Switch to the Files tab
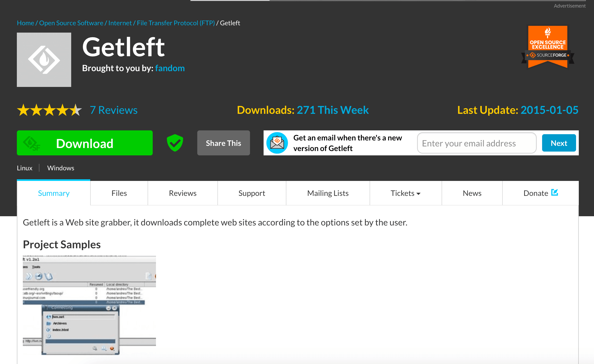Viewport: 594px width, 364px height. [119, 193]
